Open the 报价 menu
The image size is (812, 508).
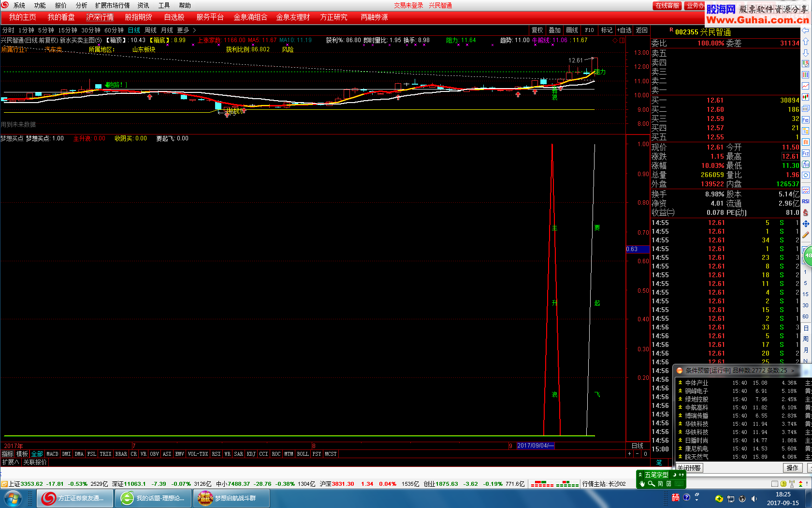tap(61, 5)
